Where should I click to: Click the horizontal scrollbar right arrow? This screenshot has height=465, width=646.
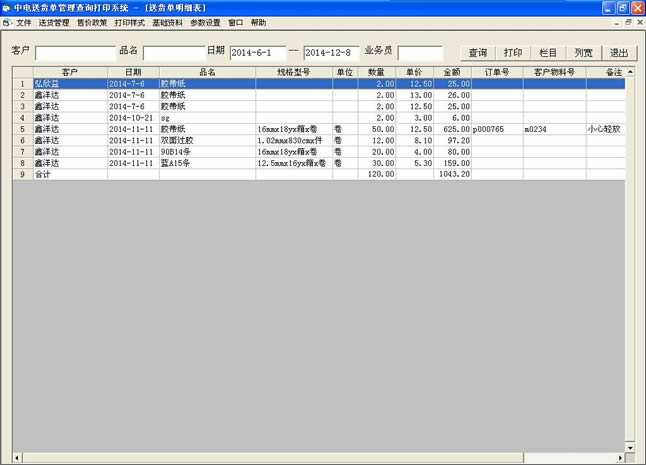pyautogui.click(x=620, y=458)
